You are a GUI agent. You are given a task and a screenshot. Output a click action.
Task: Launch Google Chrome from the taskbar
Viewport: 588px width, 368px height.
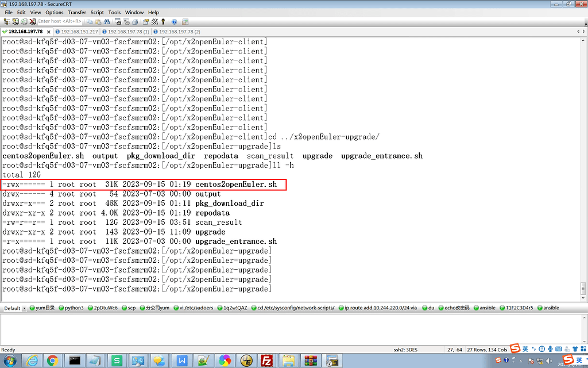point(52,361)
